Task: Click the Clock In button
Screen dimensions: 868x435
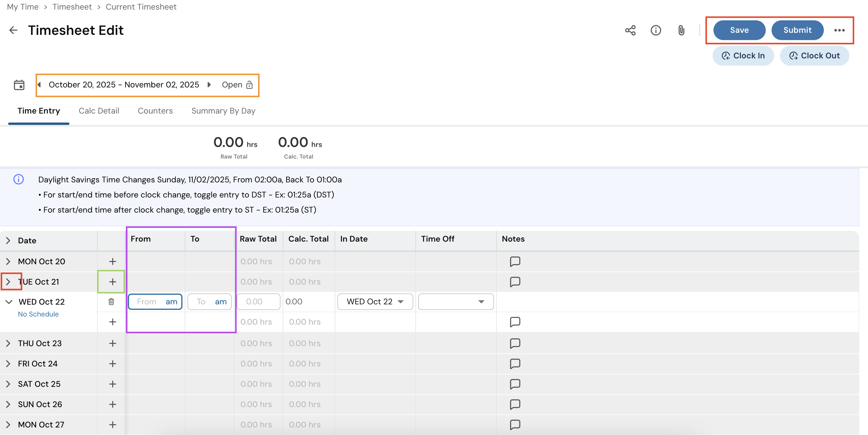Action: click(x=743, y=56)
